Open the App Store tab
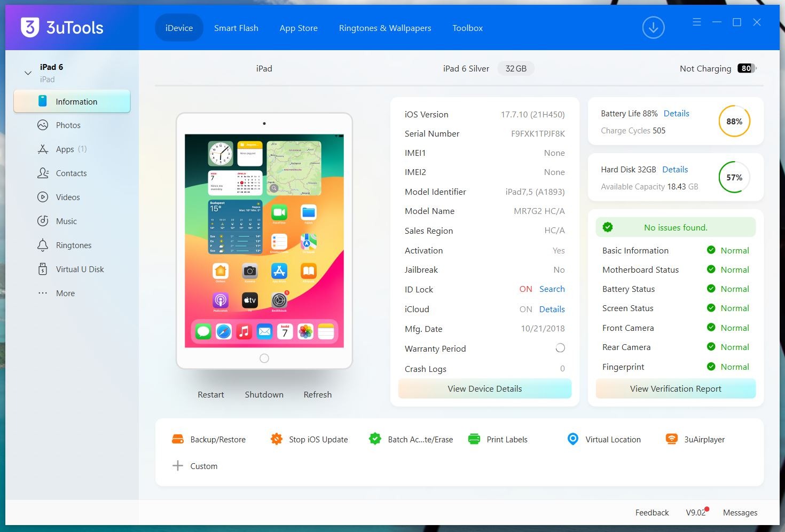The image size is (785, 532). coord(299,28)
